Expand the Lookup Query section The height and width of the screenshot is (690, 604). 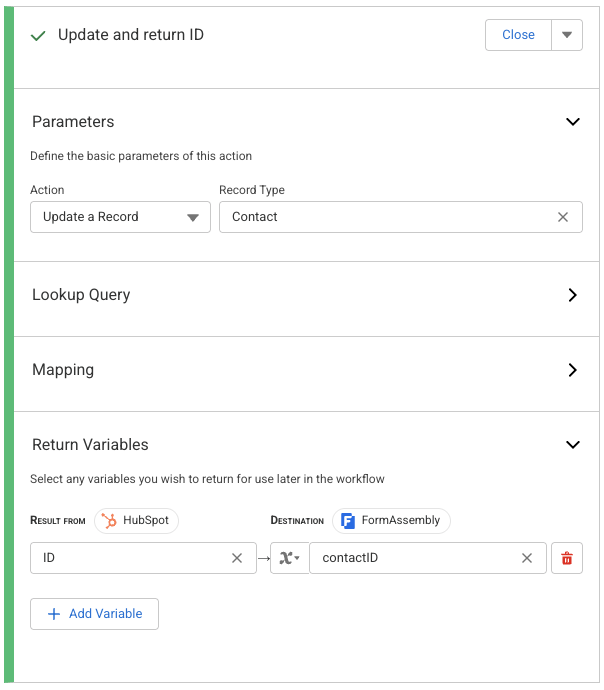pos(573,295)
